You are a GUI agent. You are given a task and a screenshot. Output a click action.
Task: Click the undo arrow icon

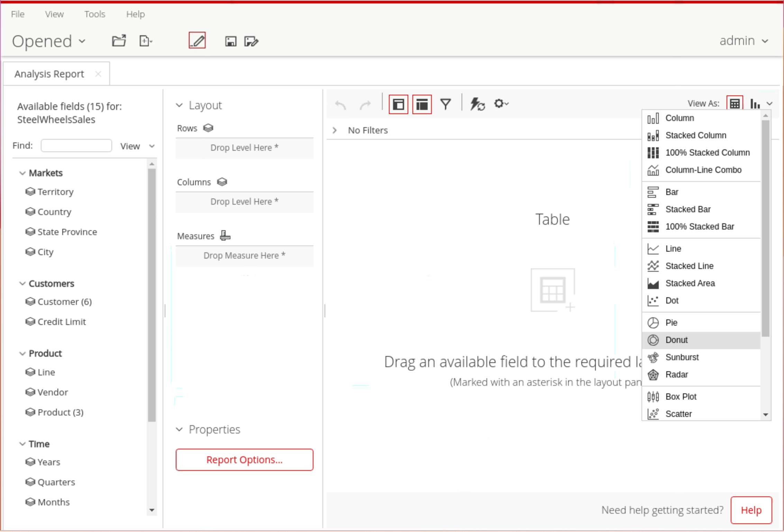click(x=341, y=105)
